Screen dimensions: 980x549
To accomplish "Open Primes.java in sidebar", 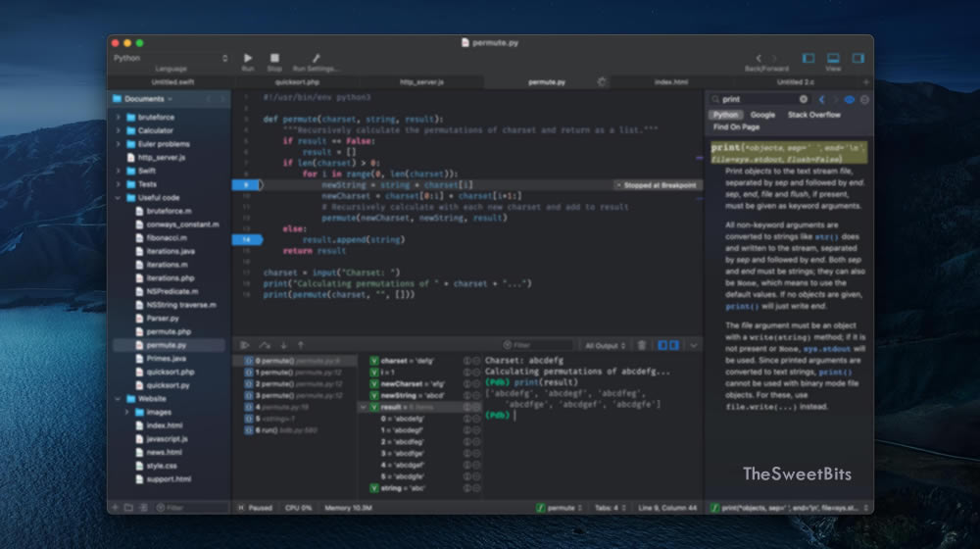I will click(x=166, y=358).
